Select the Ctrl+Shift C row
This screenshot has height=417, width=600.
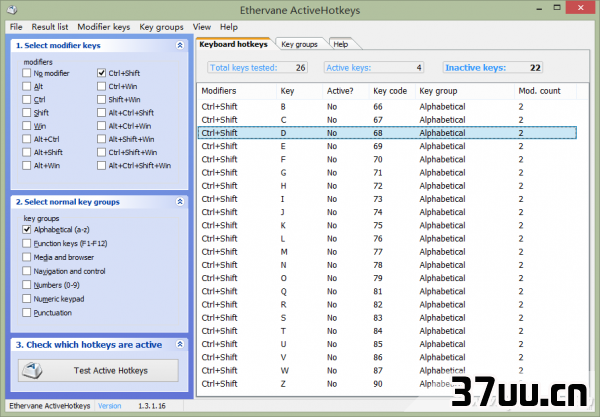pos(387,120)
